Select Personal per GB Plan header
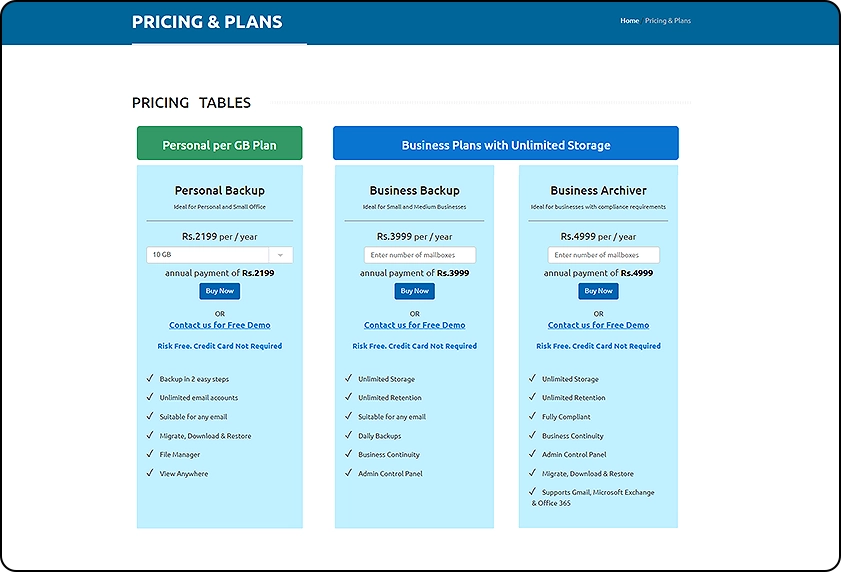This screenshot has width=841, height=572. click(219, 144)
